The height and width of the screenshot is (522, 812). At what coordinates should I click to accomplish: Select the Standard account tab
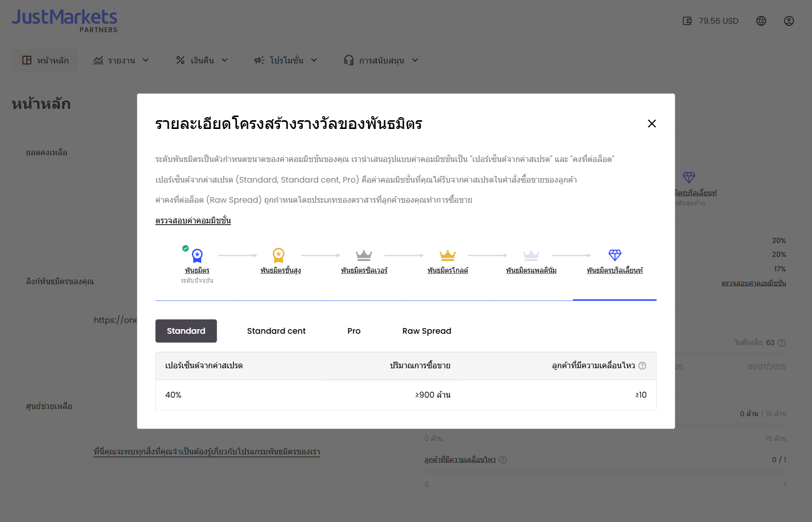(x=186, y=331)
